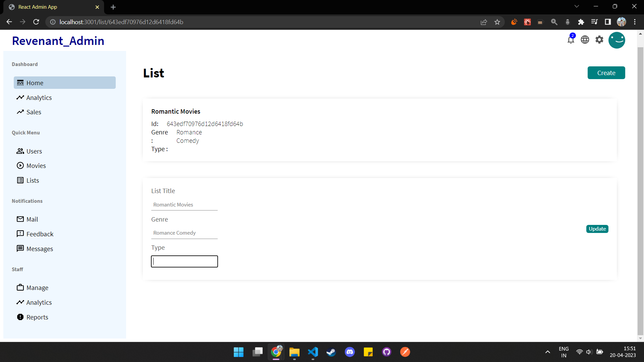644x362 pixels.
Task: Open the Messages section
Action: pyautogui.click(x=40, y=248)
